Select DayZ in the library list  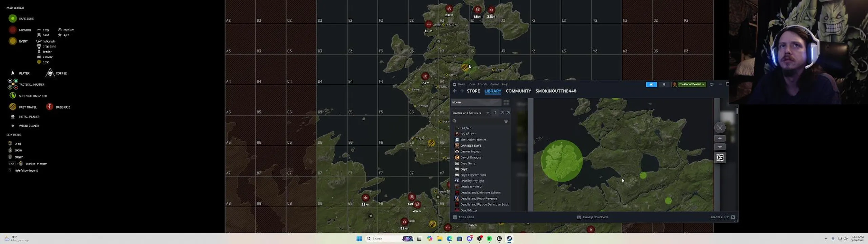463,169
